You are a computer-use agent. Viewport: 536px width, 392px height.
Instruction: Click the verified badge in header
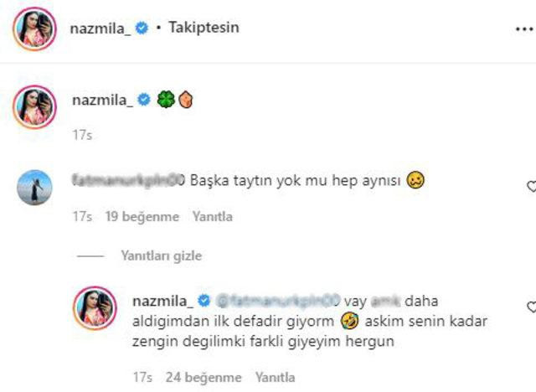pos(142,28)
